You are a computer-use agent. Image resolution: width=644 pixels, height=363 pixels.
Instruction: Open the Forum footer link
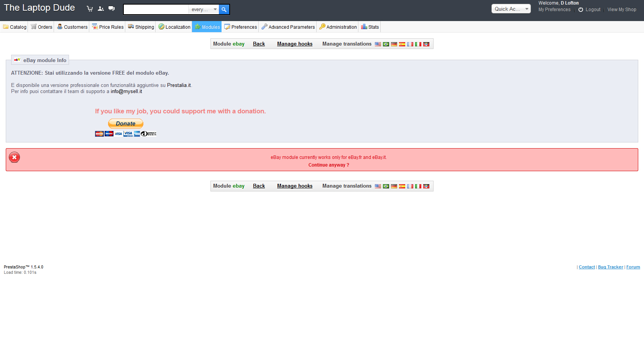click(633, 267)
